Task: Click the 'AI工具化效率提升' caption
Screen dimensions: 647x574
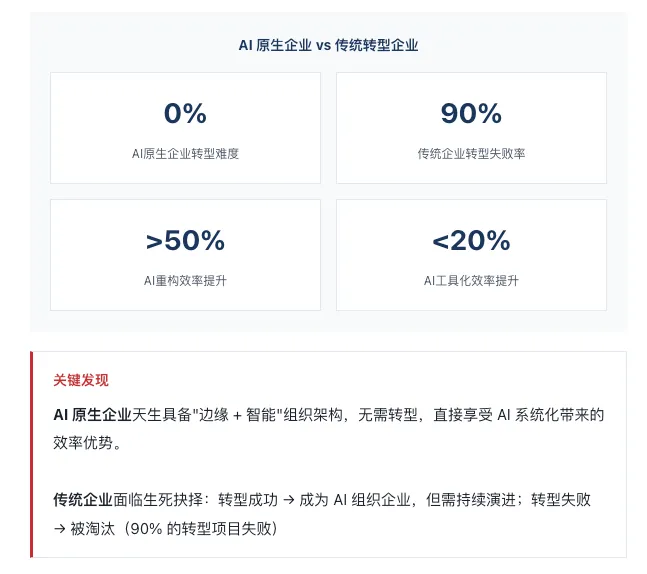Action: point(471,281)
